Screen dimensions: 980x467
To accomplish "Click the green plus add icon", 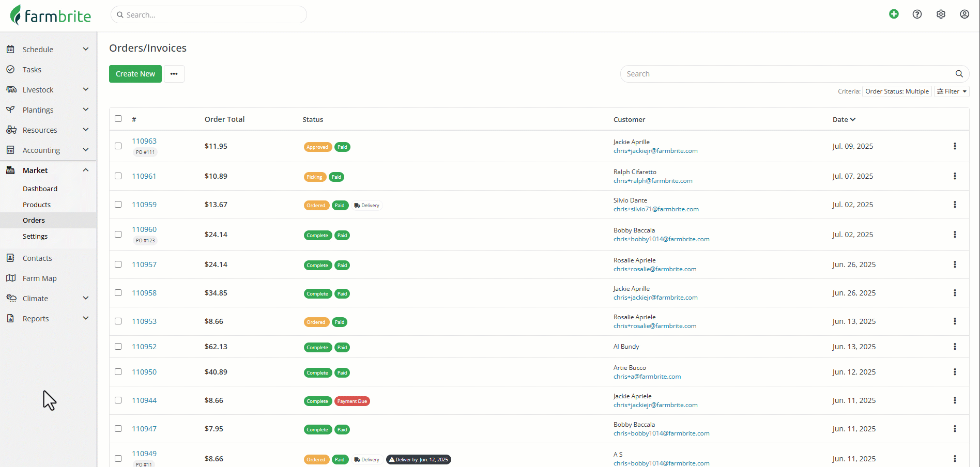I will coord(894,14).
